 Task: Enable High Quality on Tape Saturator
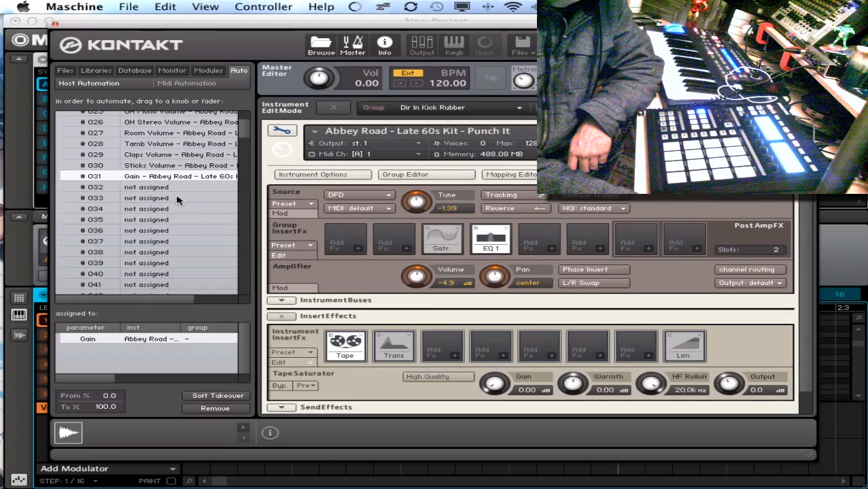(x=438, y=377)
